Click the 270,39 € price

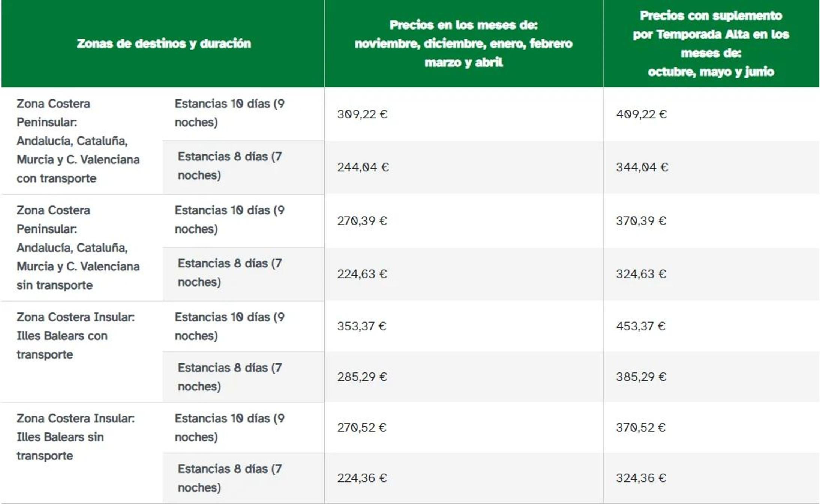[x=362, y=221]
